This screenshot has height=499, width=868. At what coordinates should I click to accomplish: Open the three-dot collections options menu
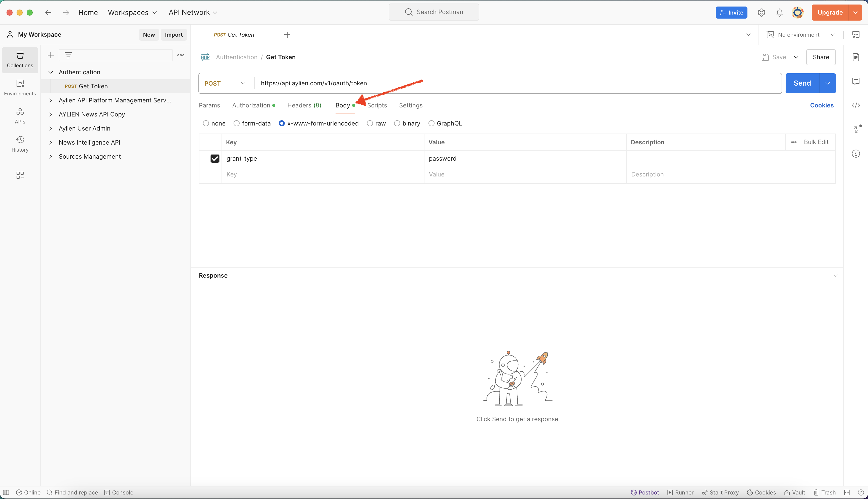tap(181, 55)
